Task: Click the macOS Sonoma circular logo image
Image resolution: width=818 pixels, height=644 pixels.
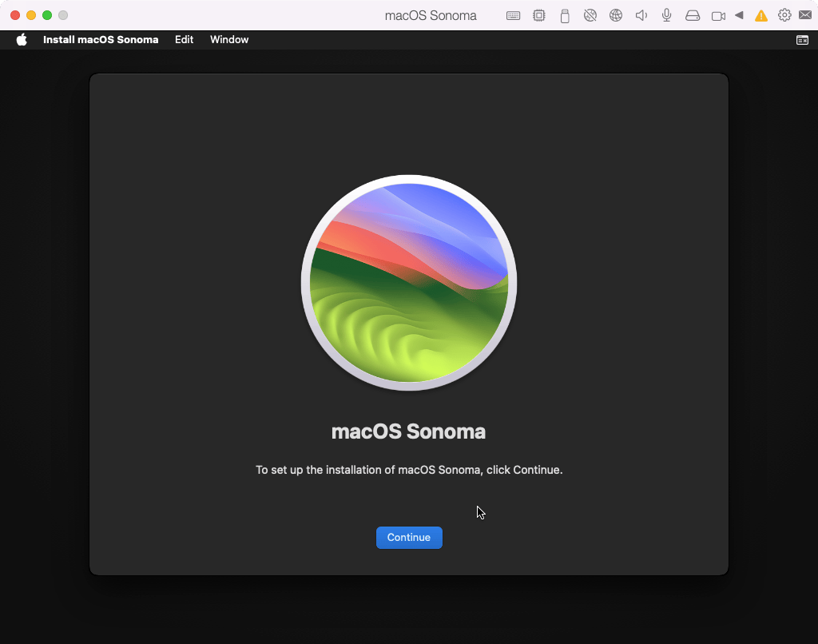Action: point(409,283)
